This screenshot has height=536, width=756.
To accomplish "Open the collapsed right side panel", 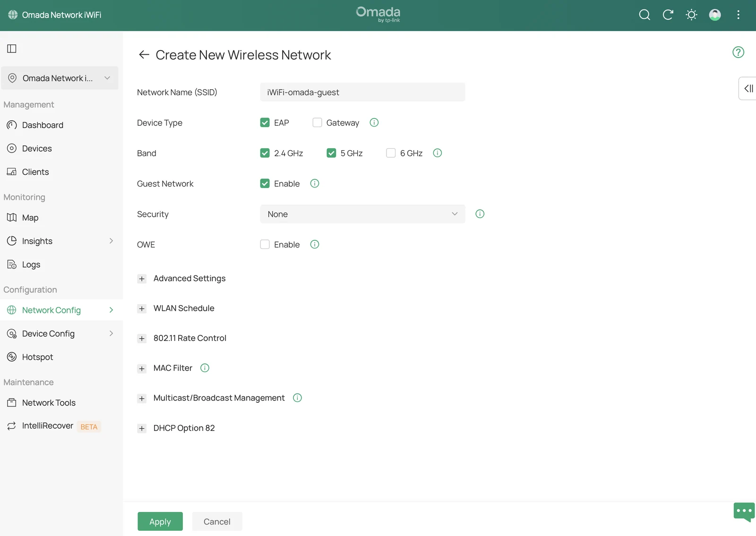I will tap(748, 88).
